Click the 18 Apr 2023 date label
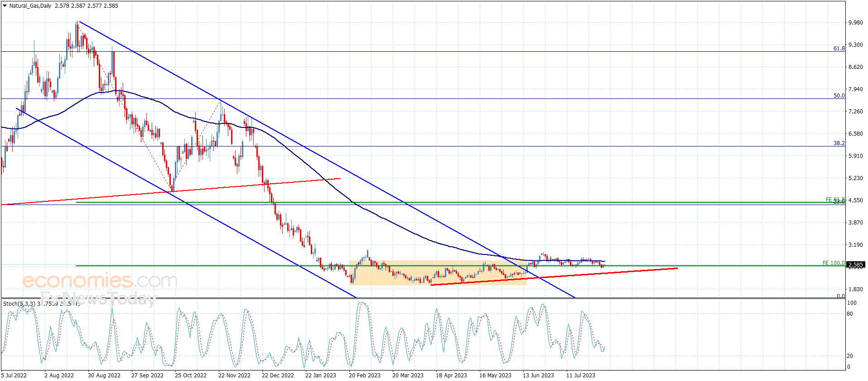 pyautogui.click(x=451, y=376)
